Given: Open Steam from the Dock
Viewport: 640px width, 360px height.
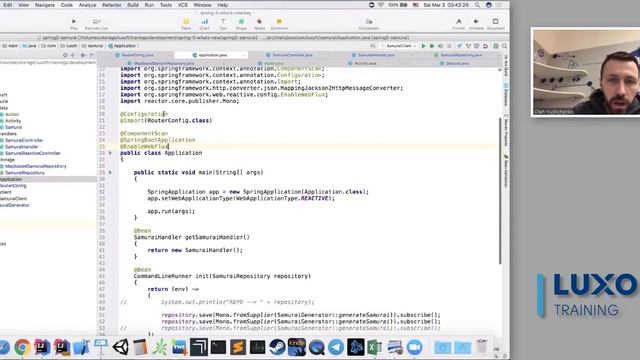Looking at the screenshot, I should tap(277, 347).
